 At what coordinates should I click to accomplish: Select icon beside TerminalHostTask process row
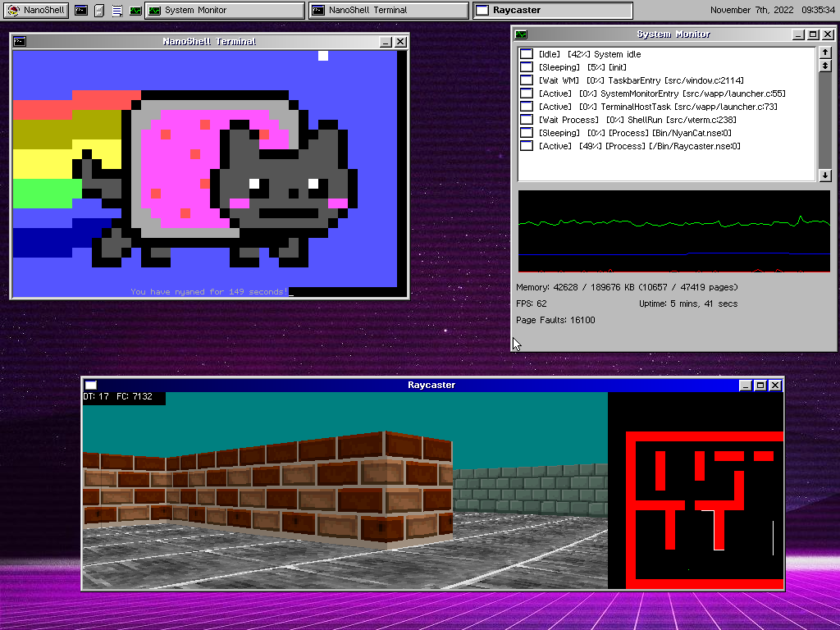point(527,107)
